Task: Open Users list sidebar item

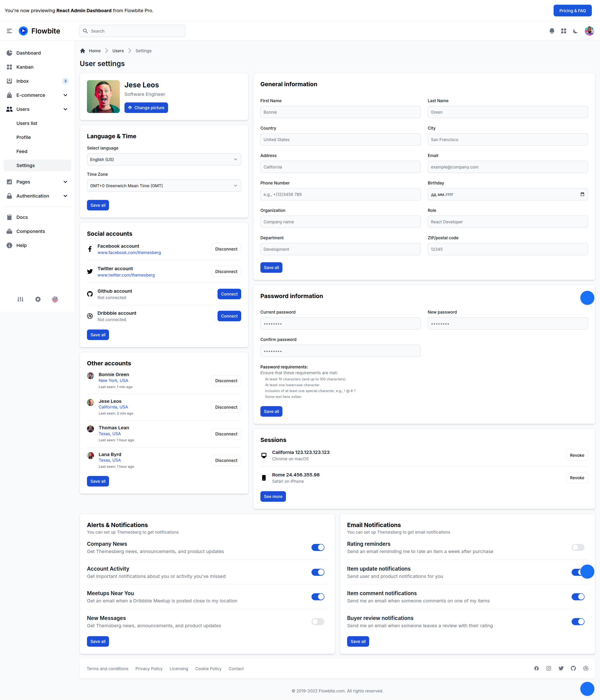Action: 27,123
